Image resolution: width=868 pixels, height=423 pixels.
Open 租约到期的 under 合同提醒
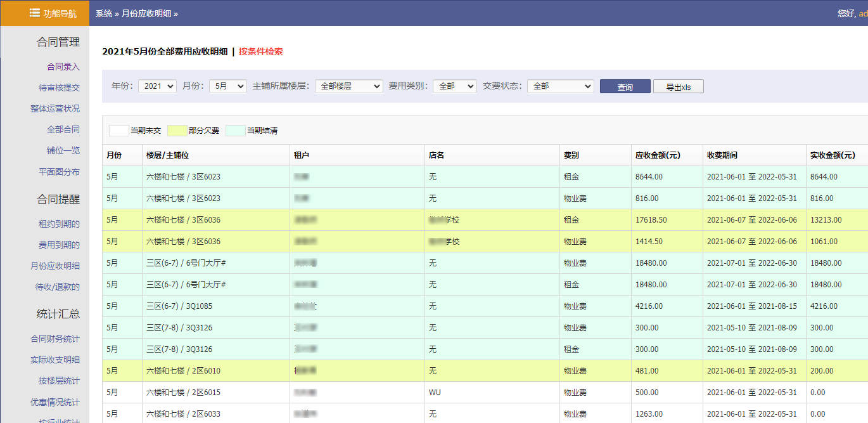pyautogui.click(x=59, y=224)
